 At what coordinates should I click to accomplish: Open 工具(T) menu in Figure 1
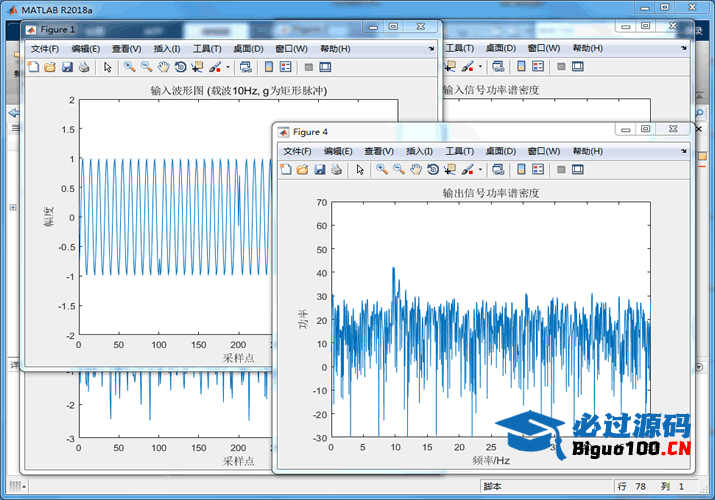click(x=207, y=48)
